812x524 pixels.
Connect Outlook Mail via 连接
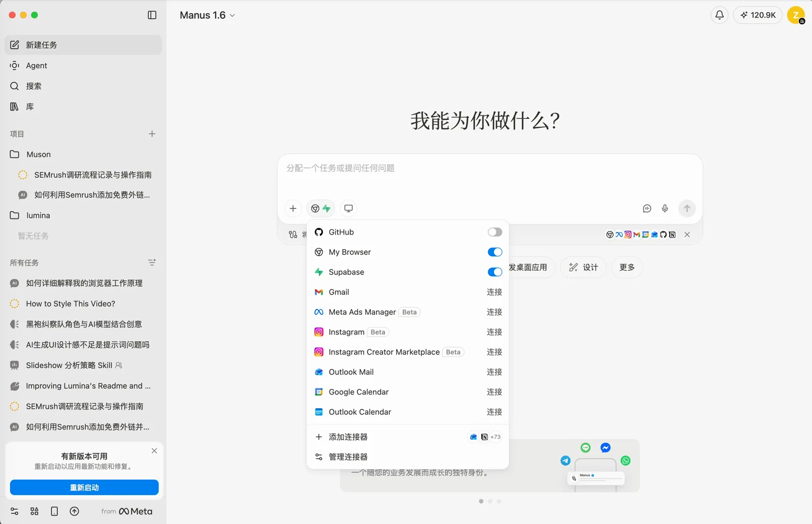[x=494, y=372]
